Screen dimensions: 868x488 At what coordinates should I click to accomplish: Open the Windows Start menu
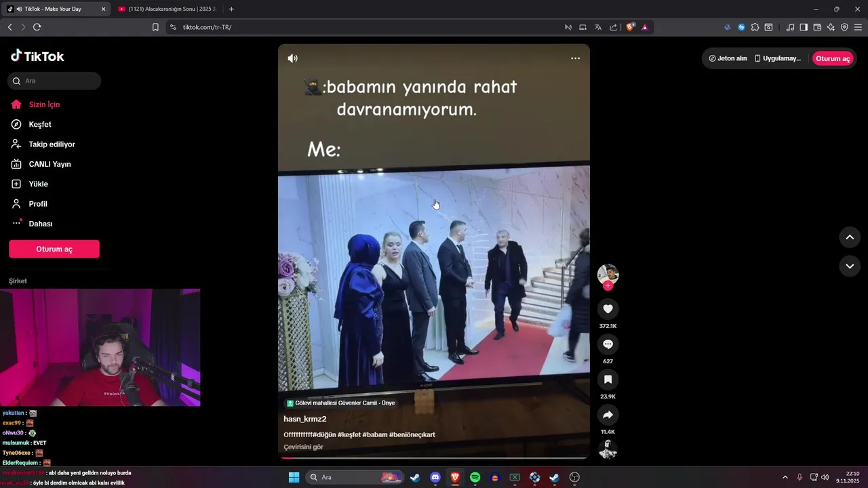[294, 477]
